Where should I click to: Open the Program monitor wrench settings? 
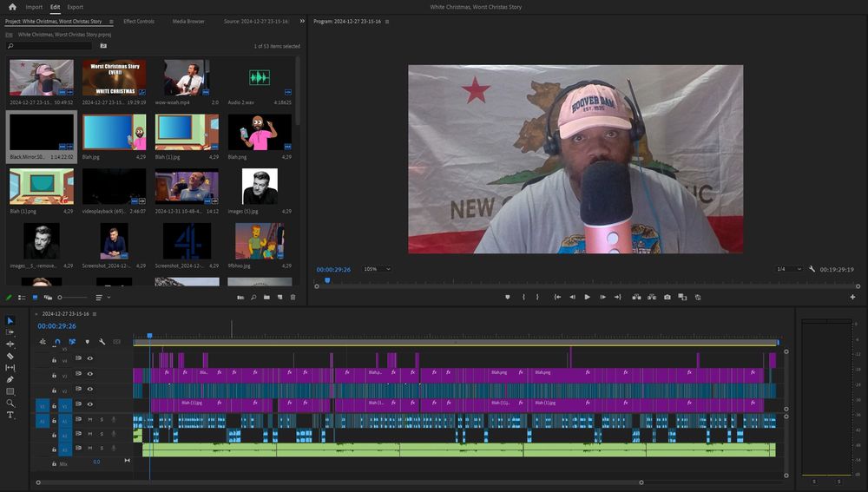pyautogui.click(x=812, y=269)
